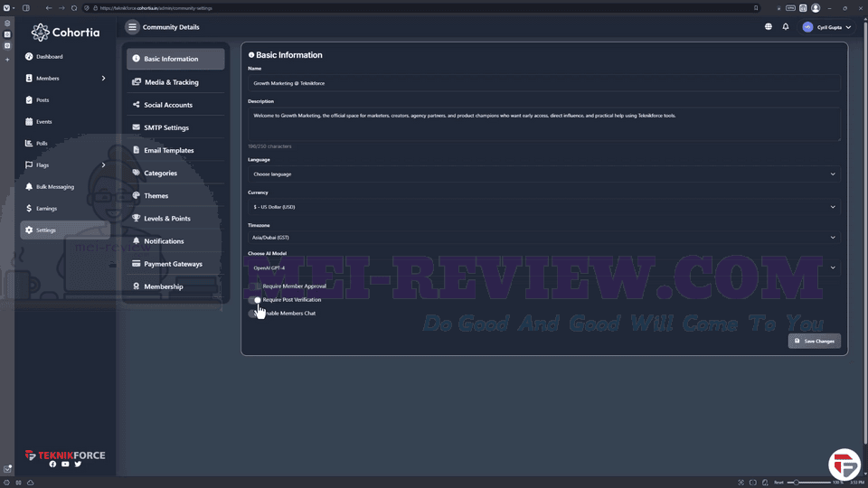This screenshot has height=488, width=868.
Task: Click the browser forward arrow
Action: tap(61, 8)
